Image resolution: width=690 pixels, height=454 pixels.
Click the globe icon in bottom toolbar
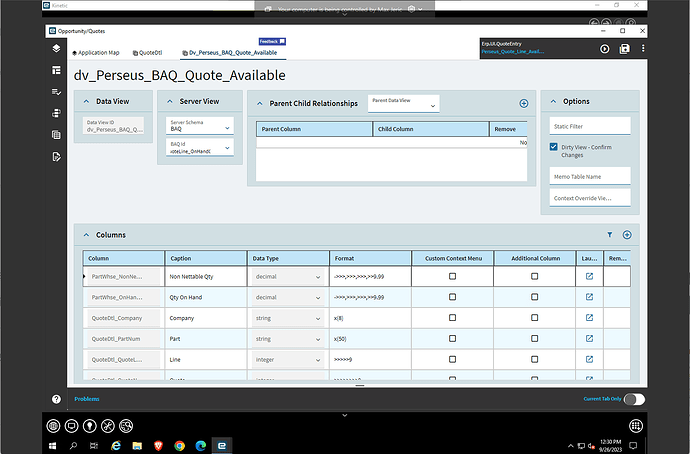pos(53,426)
